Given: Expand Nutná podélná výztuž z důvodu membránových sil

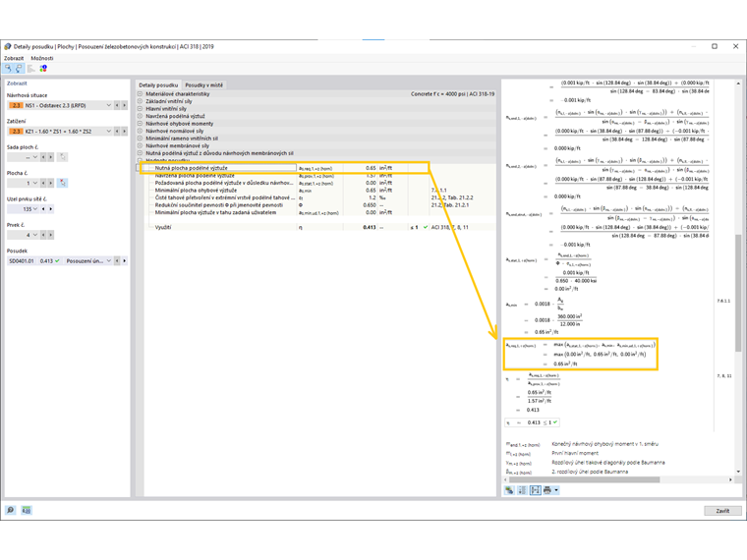Looking at the screenshot, I should (x=140, y=153).
